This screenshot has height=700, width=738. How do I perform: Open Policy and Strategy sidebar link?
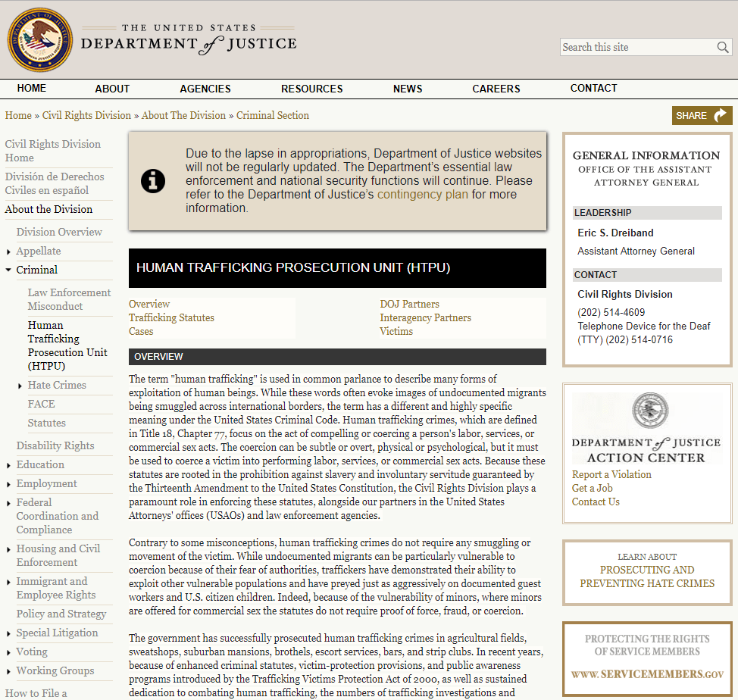pyautogui.click(x=61, y=614)
